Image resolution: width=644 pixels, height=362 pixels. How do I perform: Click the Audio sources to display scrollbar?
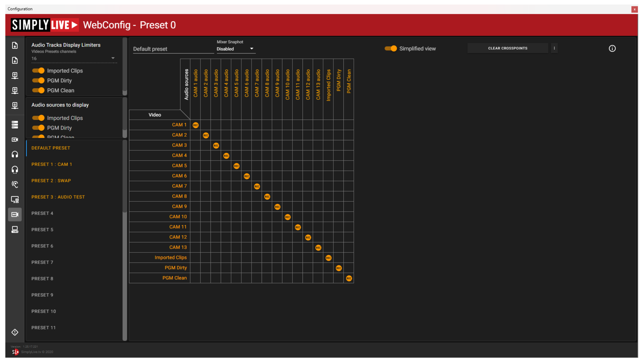pyautogui.click(x=125, y=117)
